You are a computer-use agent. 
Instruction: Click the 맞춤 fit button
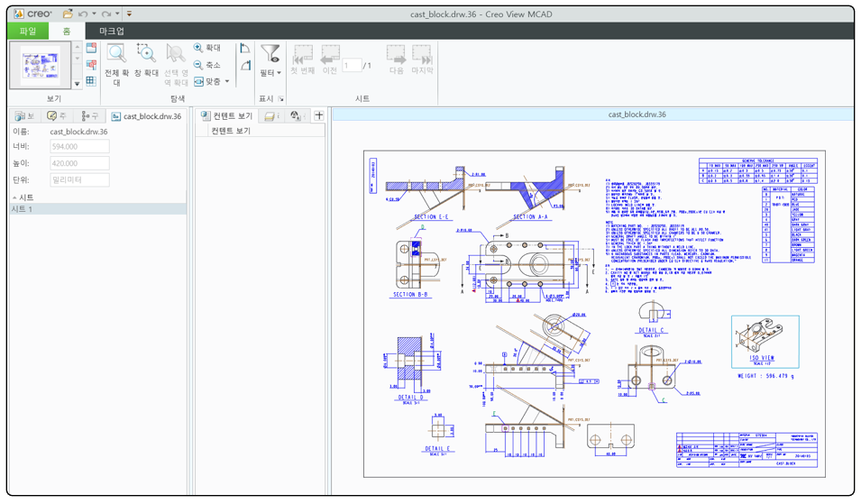[x=207, y=81]
